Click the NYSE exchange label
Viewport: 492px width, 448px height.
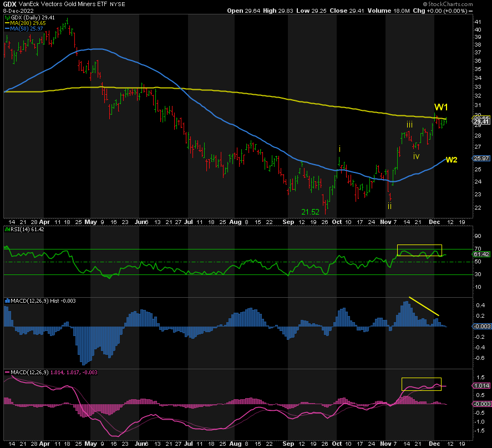118,4
